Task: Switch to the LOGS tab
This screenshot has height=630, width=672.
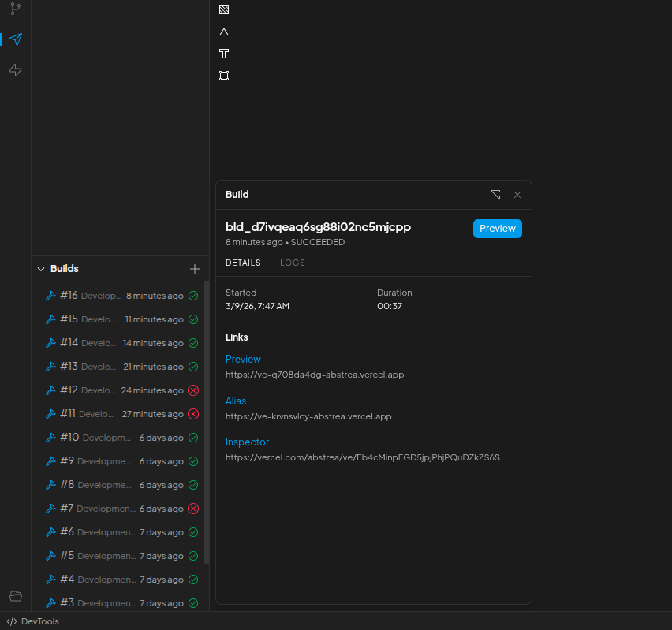Action: [x=293, y=263]
